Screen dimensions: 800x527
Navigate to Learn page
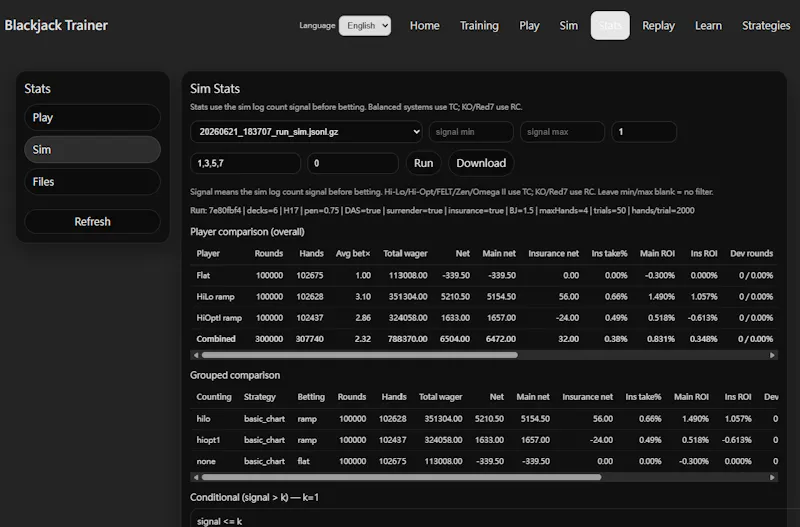coord(708,26)
